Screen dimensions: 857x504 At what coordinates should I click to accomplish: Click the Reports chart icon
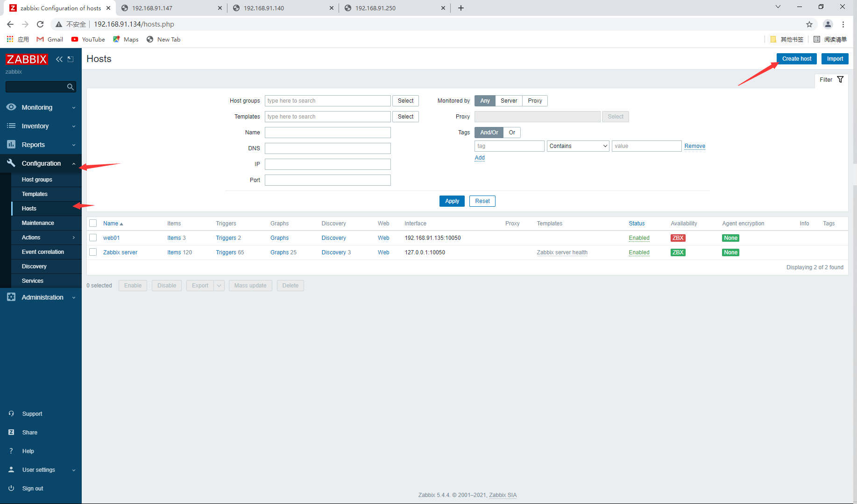pyautogui.click(x=11, y=145)
